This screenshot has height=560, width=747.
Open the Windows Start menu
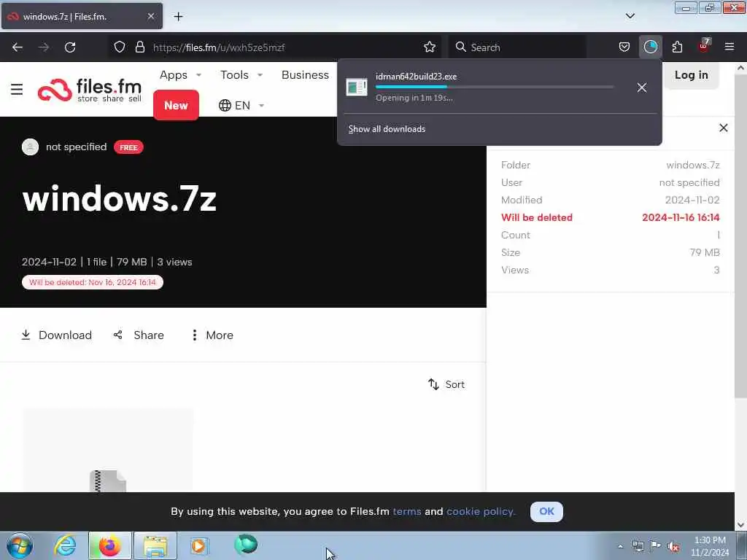point(20,545)
